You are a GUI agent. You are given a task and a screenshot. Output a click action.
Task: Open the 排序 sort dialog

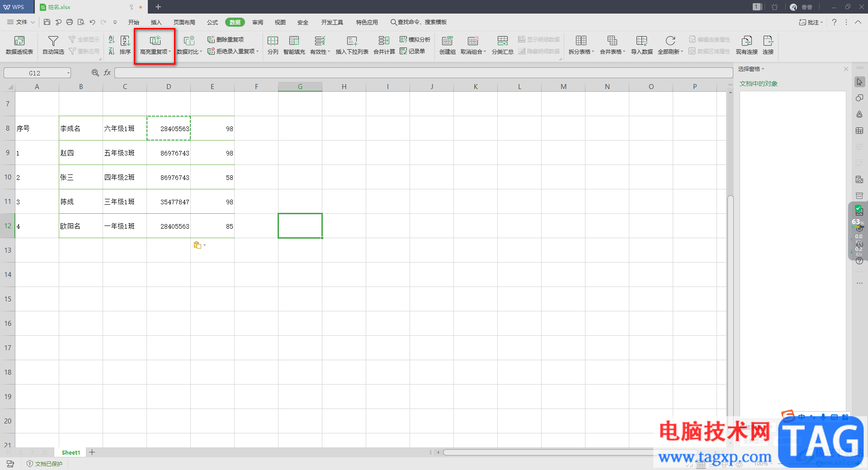point(125,45)
